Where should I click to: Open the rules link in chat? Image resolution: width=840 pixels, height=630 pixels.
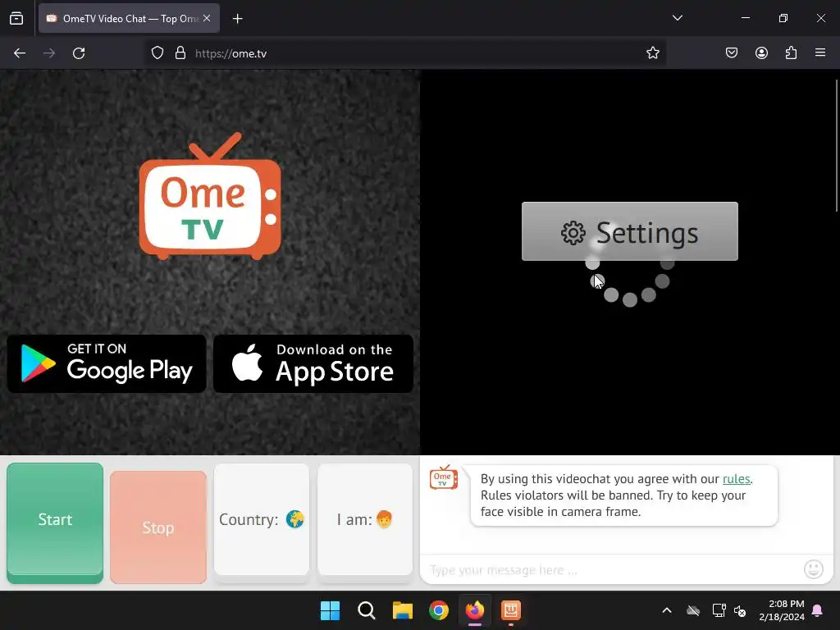(736, 479)
